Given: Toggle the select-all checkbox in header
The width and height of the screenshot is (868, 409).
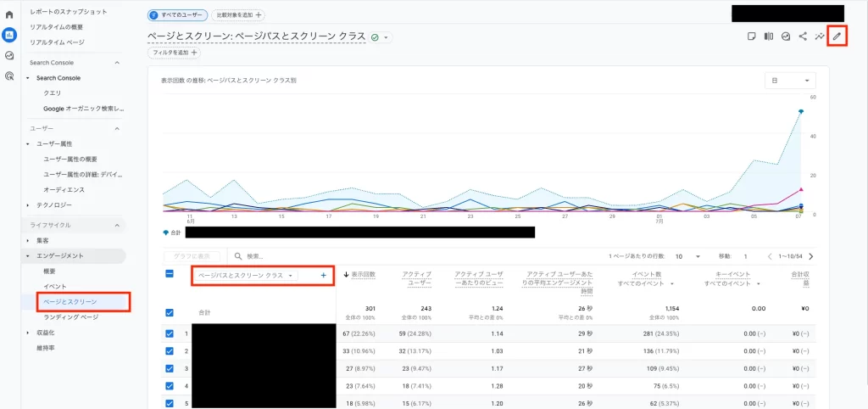Looking at the screenshot, I should click(170, 274).
